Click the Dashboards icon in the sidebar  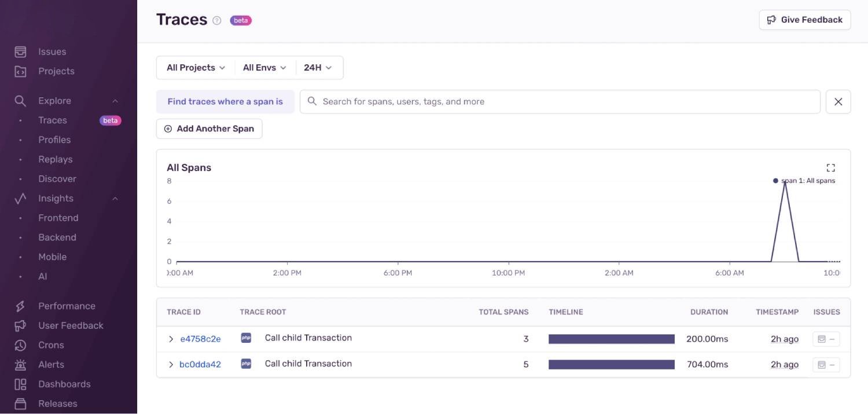(20, 384)
